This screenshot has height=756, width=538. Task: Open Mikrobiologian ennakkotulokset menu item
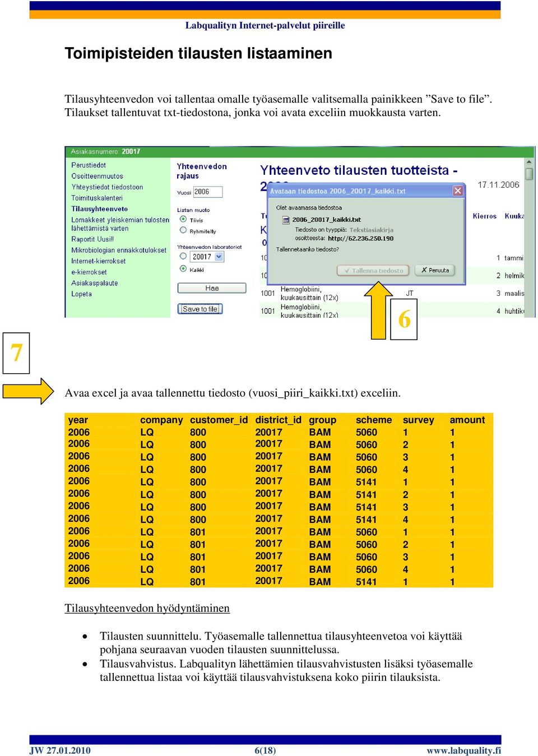[119, 250]
